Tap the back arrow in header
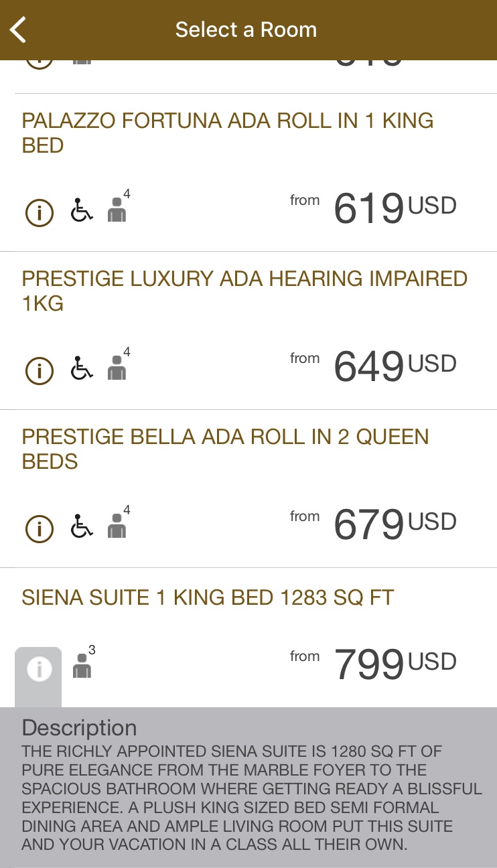The height and width of the screenshot is (868, 497). coord(19,30)
